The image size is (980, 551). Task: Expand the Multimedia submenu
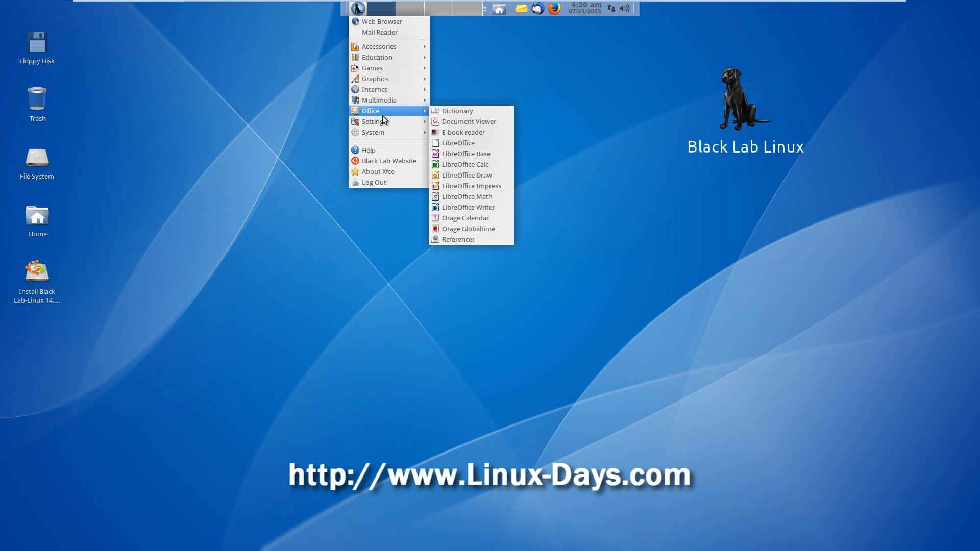point(389,100)
